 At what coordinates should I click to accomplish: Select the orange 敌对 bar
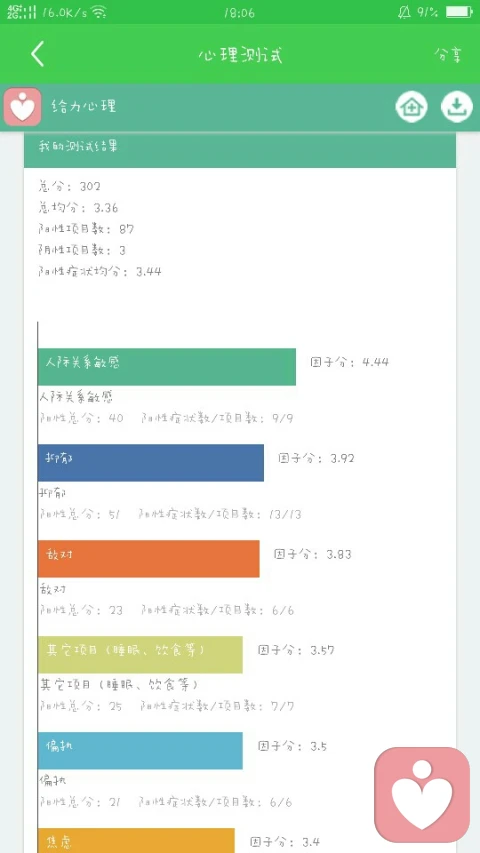pyautogui.click(x=149, y=559)
